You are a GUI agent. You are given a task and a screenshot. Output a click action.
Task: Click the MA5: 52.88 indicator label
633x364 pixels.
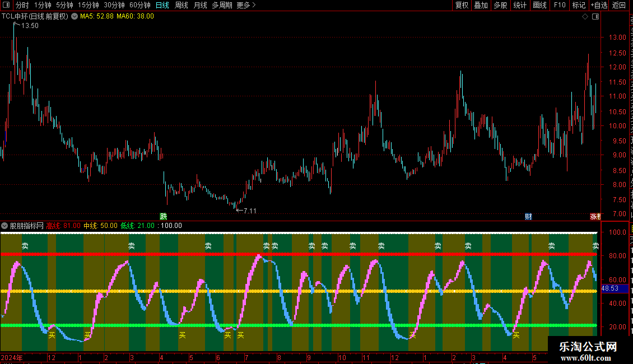click(x=97, y=16)
